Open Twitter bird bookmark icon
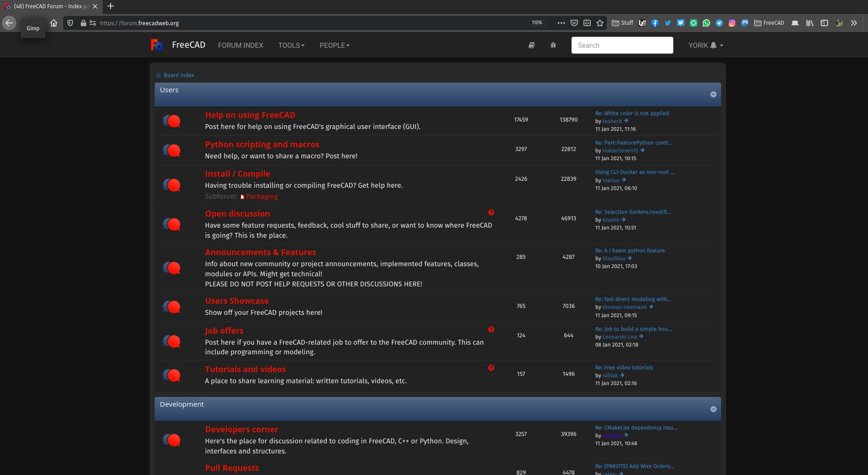This screenshot has height=475, width=868. tap(668, 23)
